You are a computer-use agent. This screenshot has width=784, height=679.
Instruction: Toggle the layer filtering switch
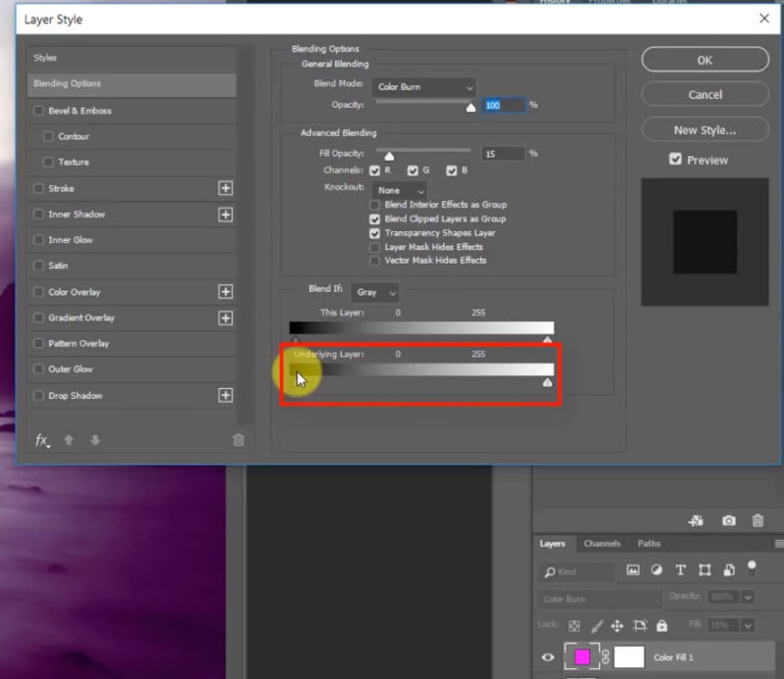click(x=752, y=568)
